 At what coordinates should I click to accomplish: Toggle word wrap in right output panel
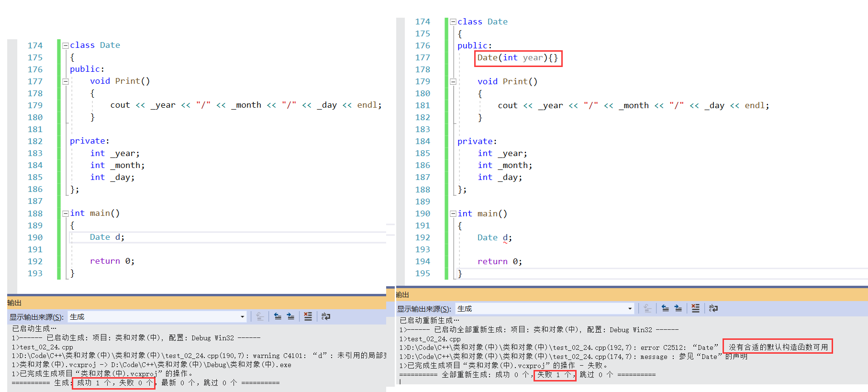point(713,308)
